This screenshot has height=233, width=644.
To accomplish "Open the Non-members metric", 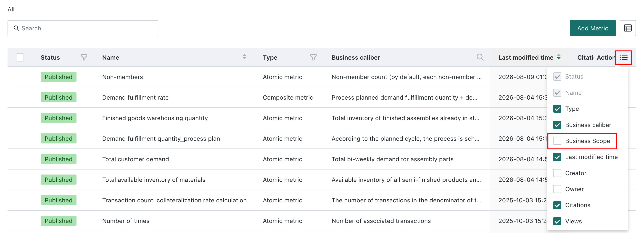I will (x=122, y=77).
